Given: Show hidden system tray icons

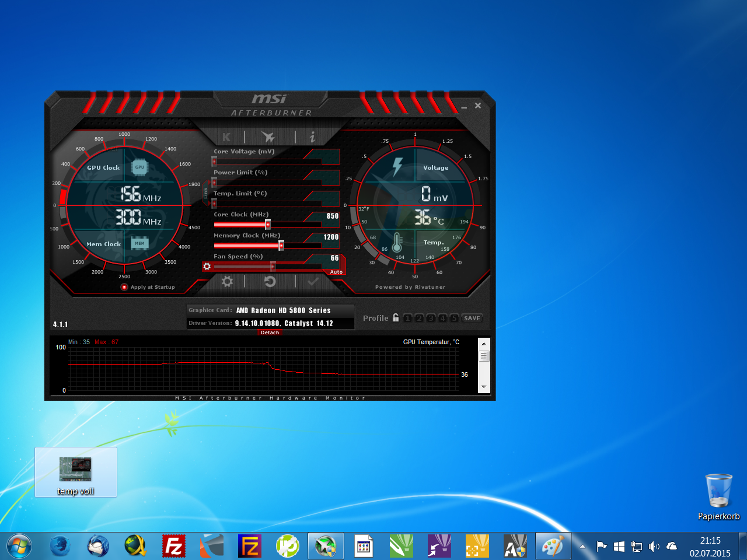Looking at the screenshot, I should (x=582, y=547).
